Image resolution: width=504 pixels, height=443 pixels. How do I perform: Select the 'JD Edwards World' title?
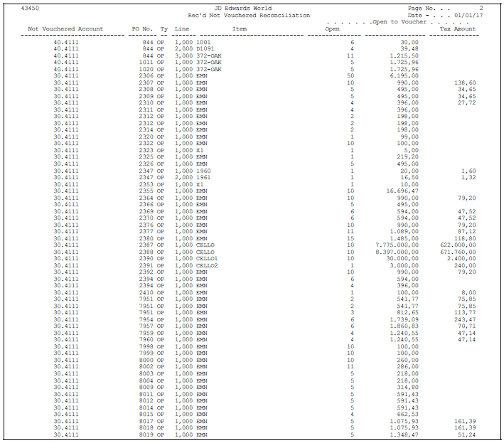click(x=243, y=8)
